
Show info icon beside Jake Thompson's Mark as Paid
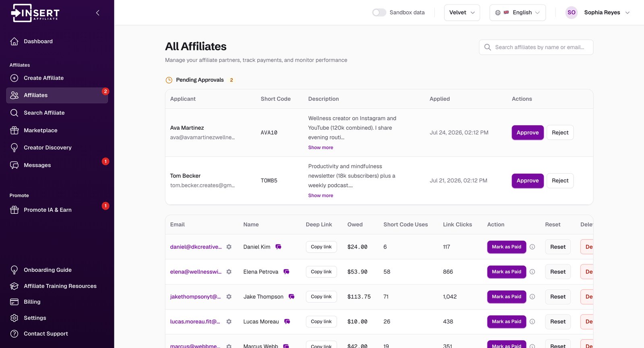(532, 297)
